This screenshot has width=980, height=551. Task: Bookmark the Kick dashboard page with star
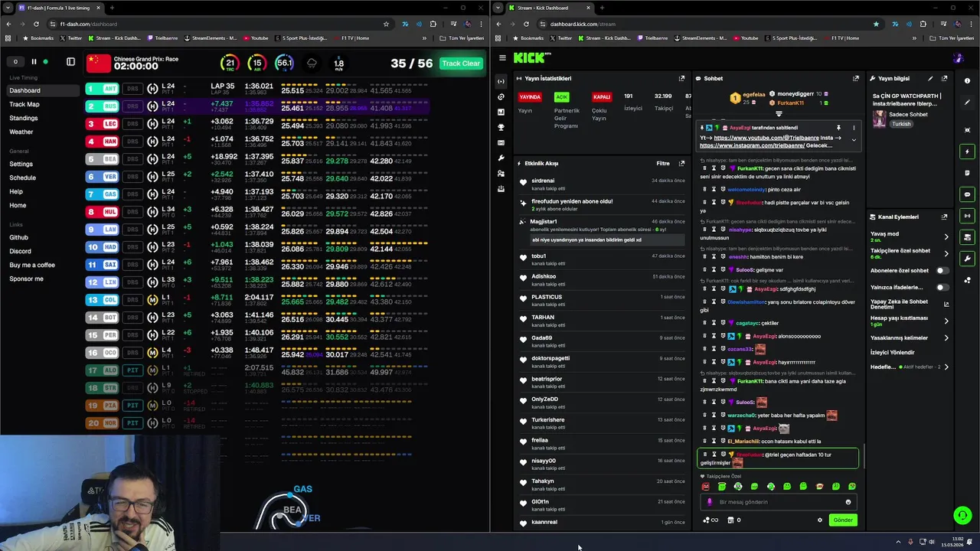click(876, 24)
